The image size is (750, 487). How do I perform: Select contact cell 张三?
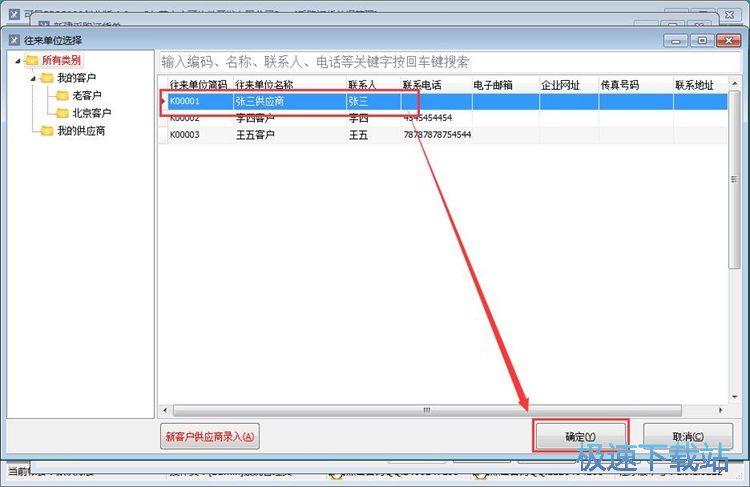[x=373, y=101]
